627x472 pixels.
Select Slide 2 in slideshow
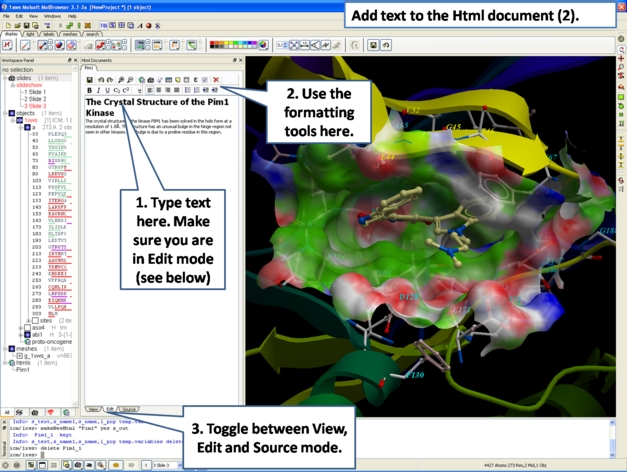pos(36,99)
